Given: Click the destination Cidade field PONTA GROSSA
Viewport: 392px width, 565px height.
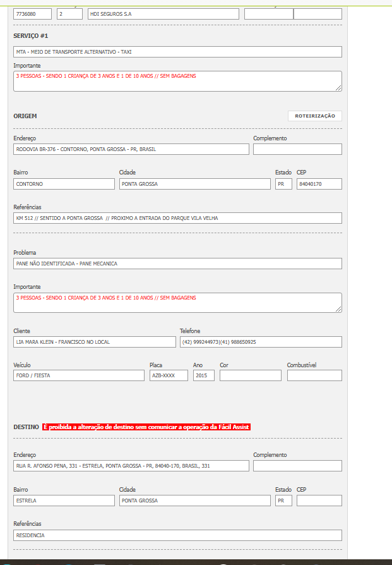Looking at the screenshot, I should click(x=195, y=501).
